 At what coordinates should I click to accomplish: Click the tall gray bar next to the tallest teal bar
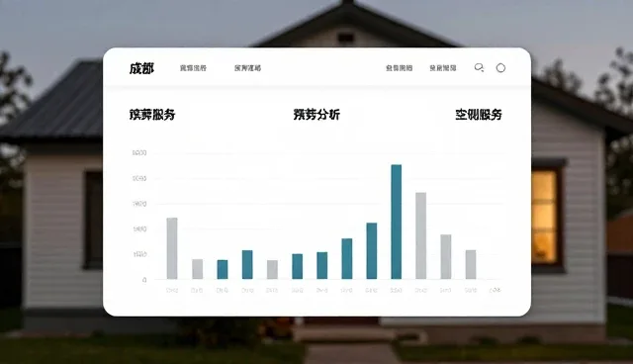click(x=421, y=235)
